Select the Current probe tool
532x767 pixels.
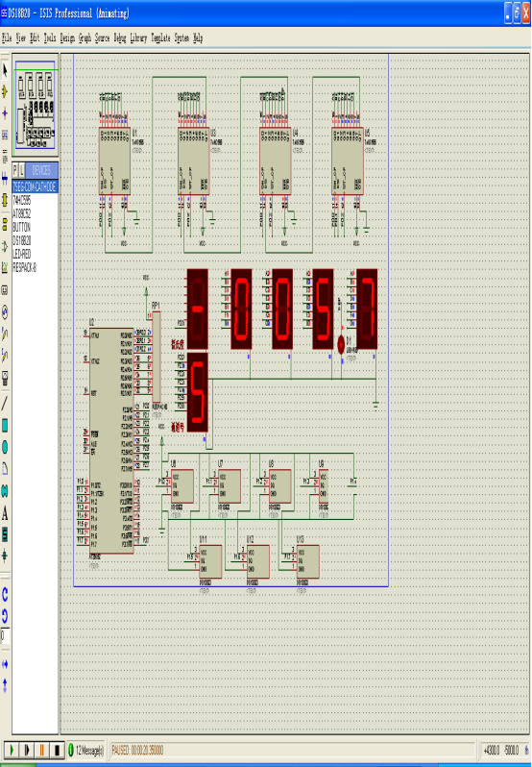click(5, 356)
